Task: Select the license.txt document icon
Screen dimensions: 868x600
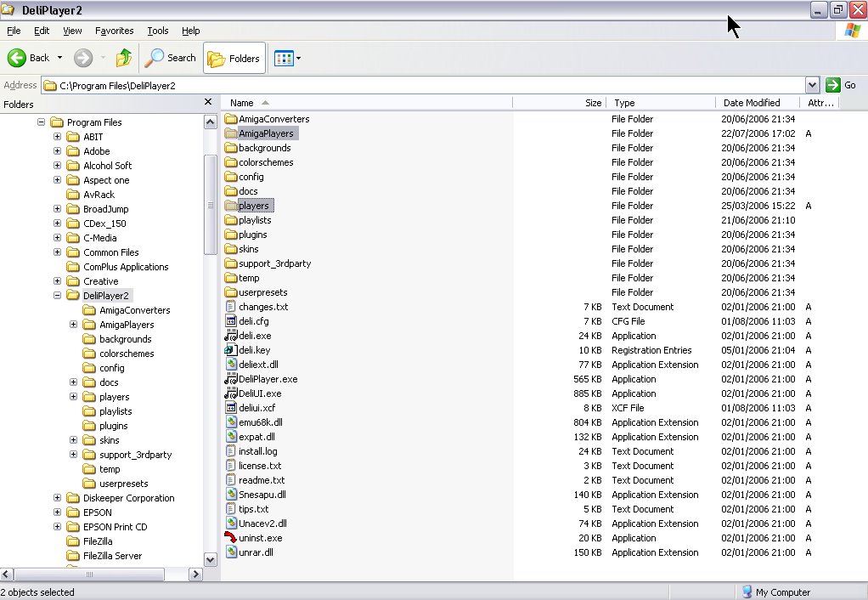Action: pos(231,466)
